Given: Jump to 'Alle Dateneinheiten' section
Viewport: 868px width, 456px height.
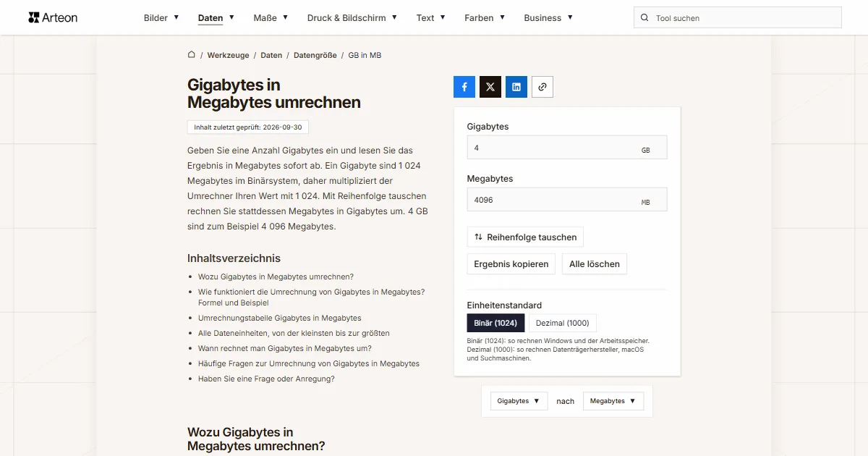Looking at the screenshot, I should pos(294,333).
